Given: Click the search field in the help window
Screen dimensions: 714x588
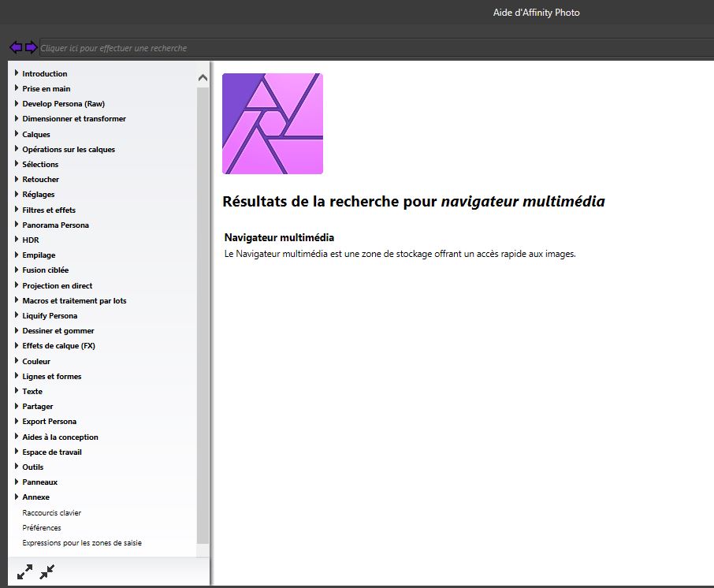Looking at the screenshot, I should click(376, 48).
